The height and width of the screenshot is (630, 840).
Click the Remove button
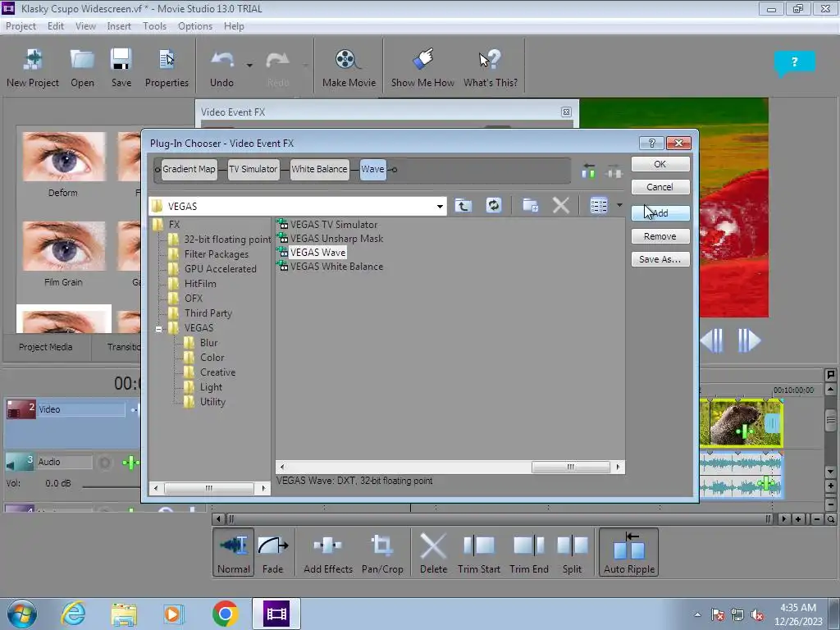(x=660, y=236)
